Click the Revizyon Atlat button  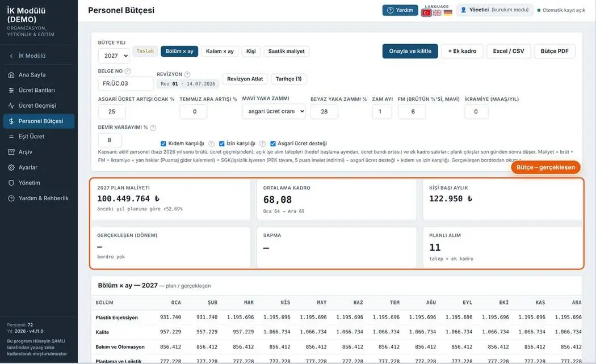pos(245,79)
